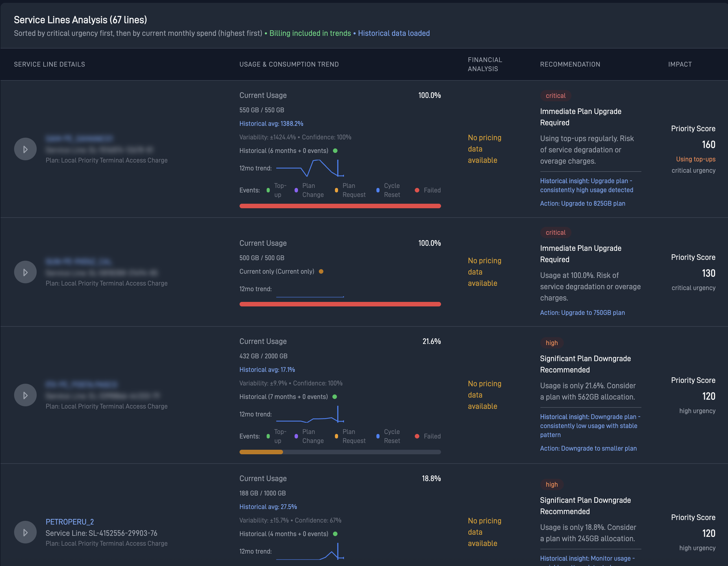This screenshot has width=728, height=566.
Task: Click the Plan Change purple legend dot, first row
Action: coord(296,190)
